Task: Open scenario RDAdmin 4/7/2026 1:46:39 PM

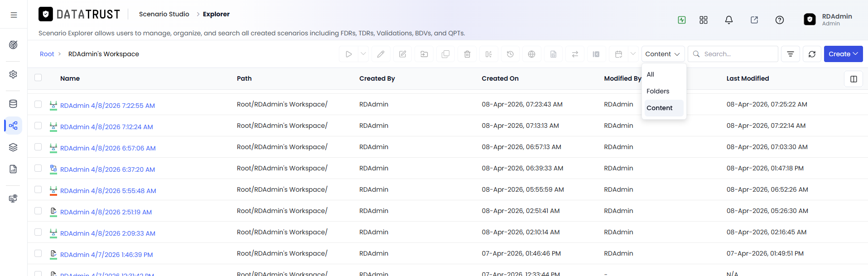Action: pos(106,255)
